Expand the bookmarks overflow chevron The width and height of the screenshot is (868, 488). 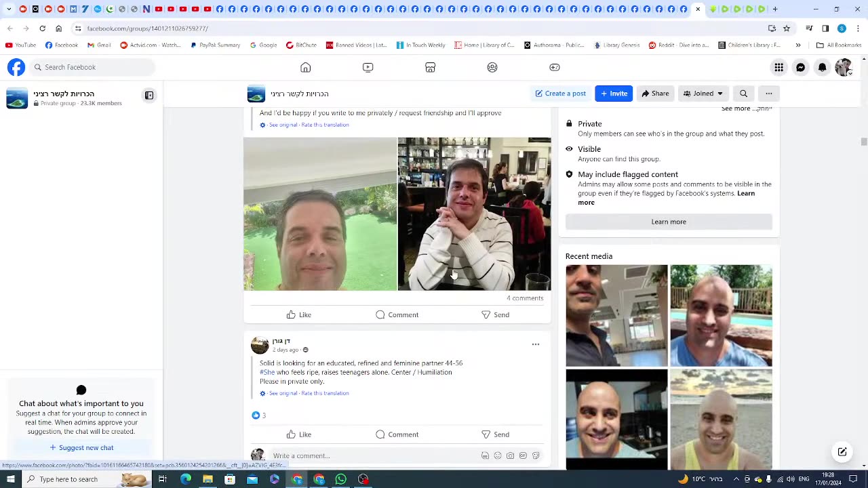798,45
